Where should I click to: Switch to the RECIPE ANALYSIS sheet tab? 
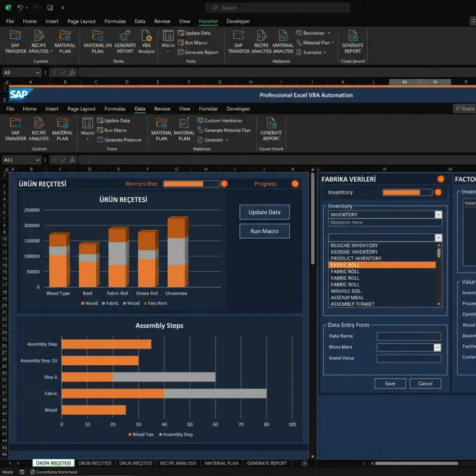click(x=178, y=463)
